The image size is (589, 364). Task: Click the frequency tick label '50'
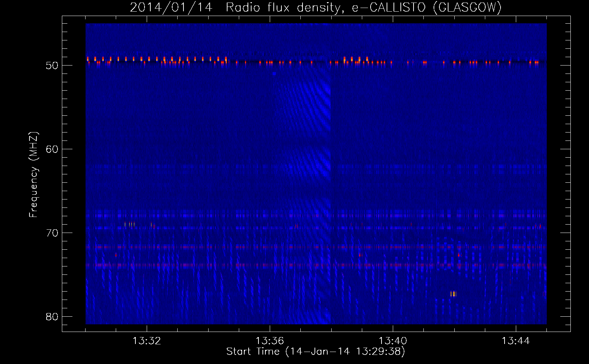click(x=52, y=66)
